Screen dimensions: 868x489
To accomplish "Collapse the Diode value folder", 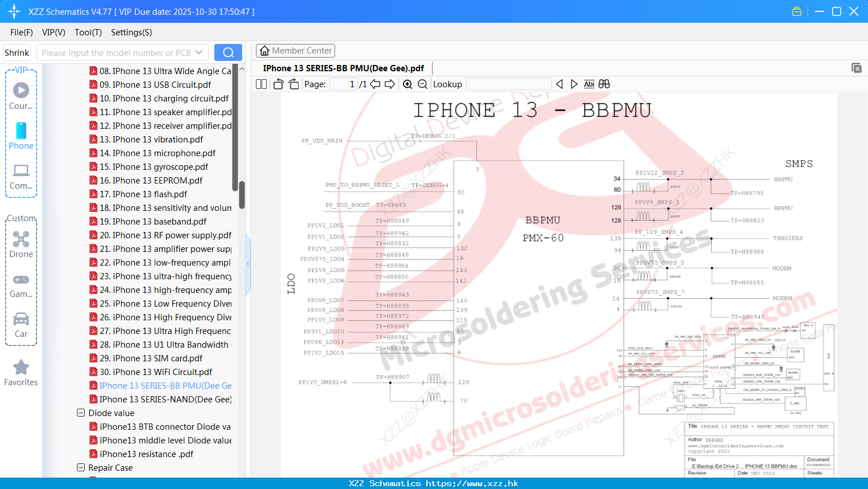I will coord(81,413).
